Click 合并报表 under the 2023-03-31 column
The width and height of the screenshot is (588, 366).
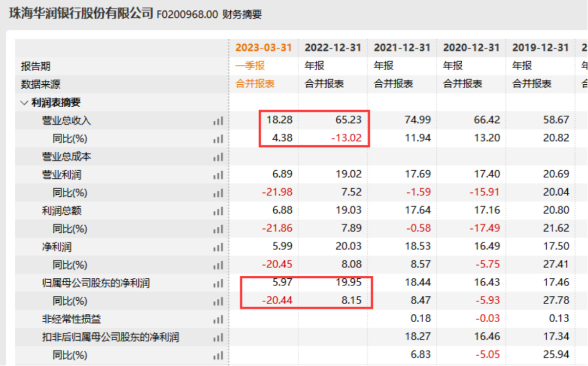pos(256,84)
